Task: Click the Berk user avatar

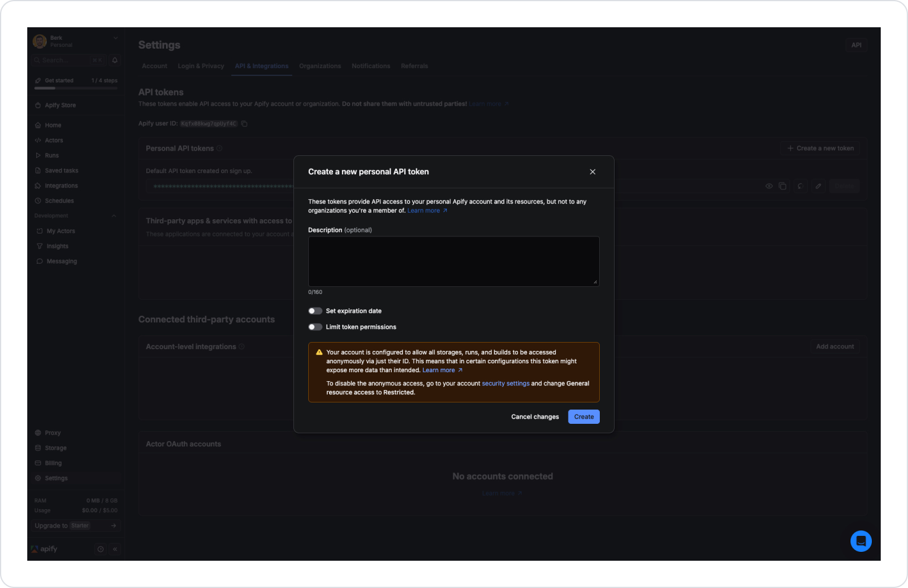Action: pos(40,41)
